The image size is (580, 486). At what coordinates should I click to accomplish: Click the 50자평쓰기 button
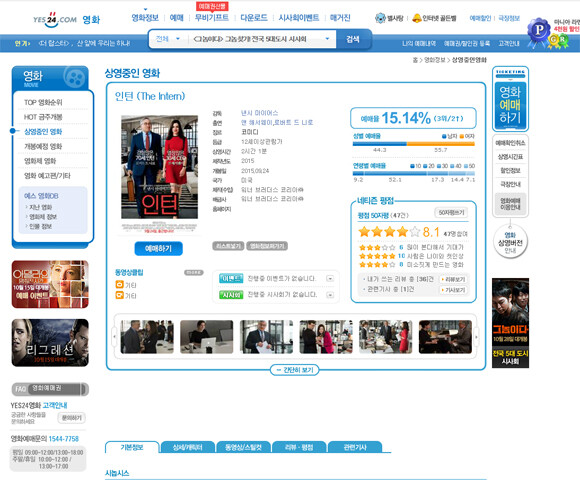[451, 213]
